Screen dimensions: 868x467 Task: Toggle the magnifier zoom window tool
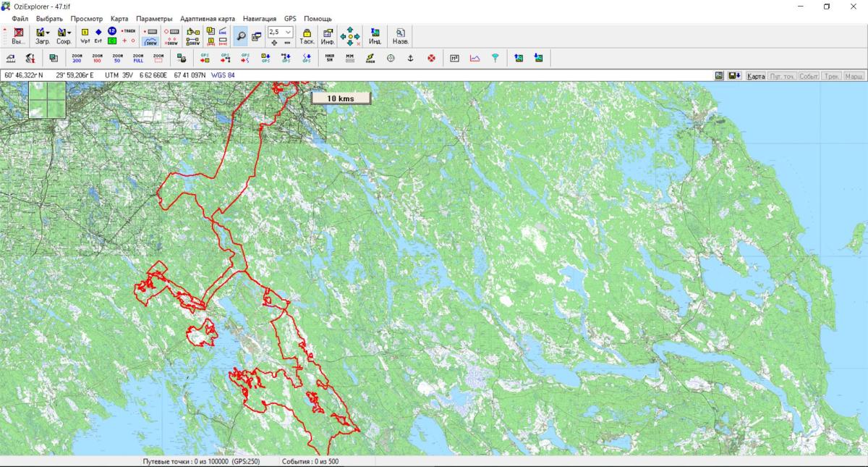(x=240, y=36)
